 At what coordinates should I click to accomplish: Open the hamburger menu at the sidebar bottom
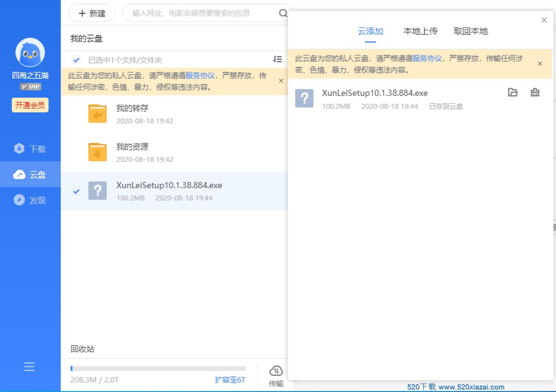click(29, 367)
